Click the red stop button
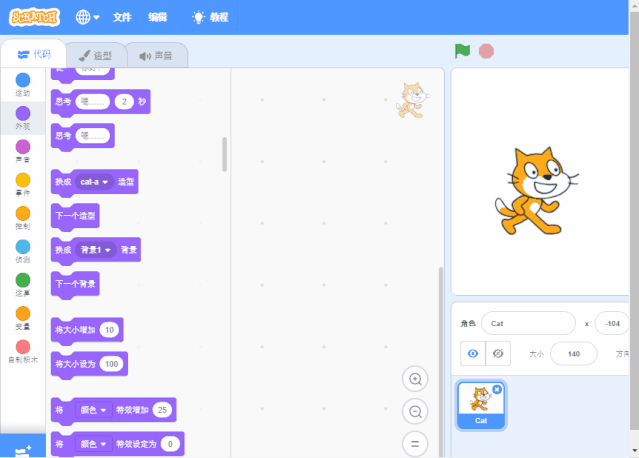The width and height of the screenshot is (639, 458). point(486,51)
